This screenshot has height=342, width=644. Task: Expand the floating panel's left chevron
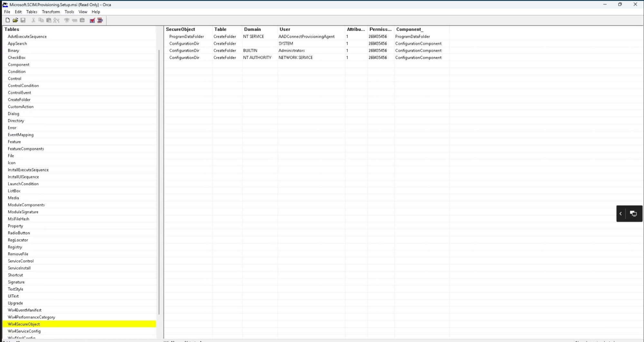click(x=620, y=214)
